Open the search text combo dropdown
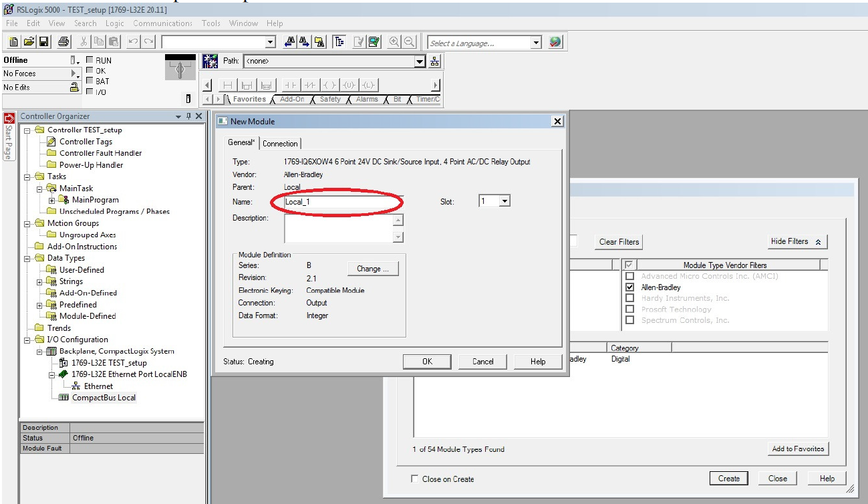This screenshot has height=504, width=868. 271,43
